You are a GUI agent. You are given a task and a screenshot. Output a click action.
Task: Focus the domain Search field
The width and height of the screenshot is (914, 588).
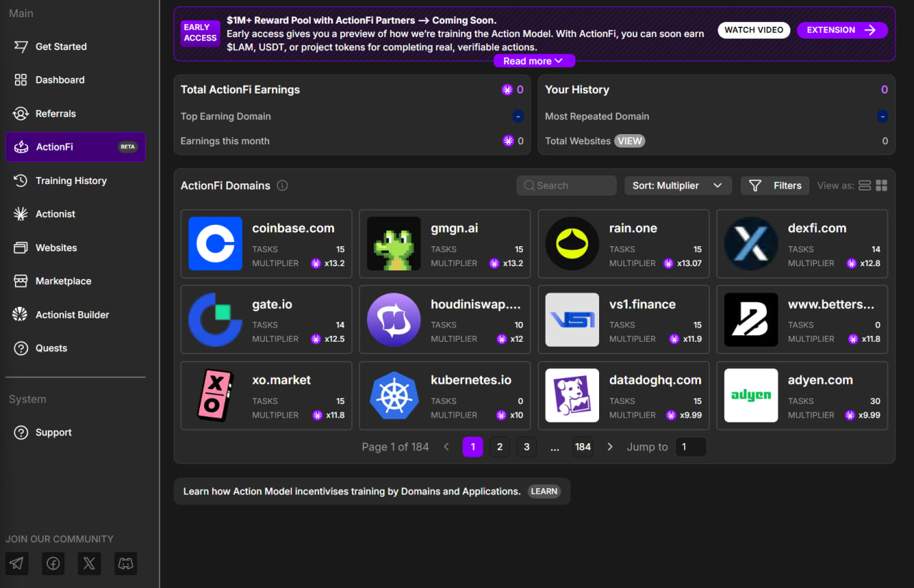[x=566, y=186]
